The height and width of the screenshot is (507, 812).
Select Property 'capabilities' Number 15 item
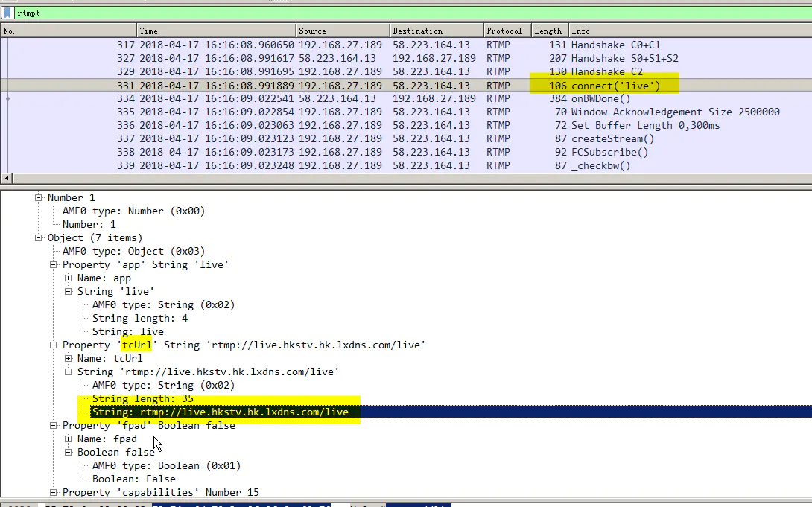(160, 493)
